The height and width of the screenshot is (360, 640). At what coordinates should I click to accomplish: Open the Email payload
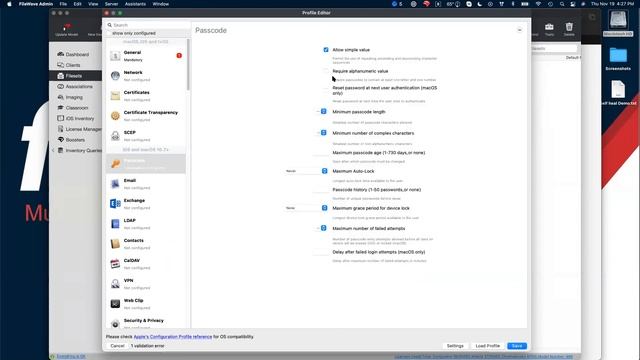click(x=146, y=184)
